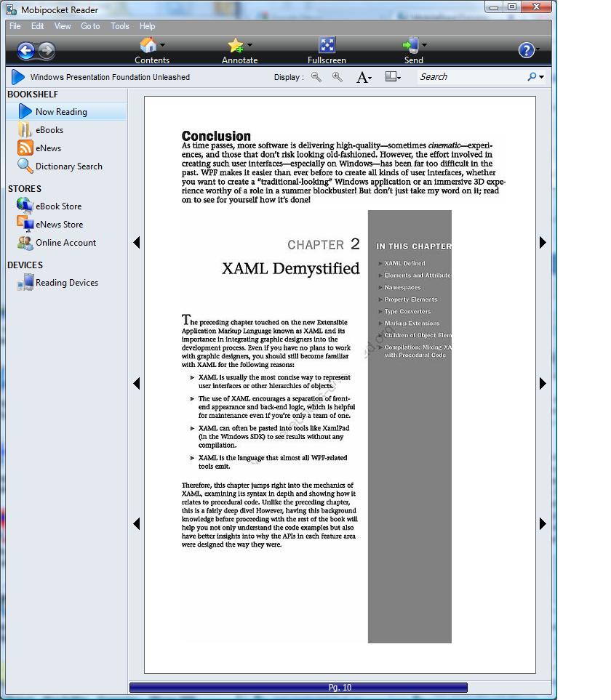
Task: Go back with the blue back arrow
Action: (x=26, y=50)
